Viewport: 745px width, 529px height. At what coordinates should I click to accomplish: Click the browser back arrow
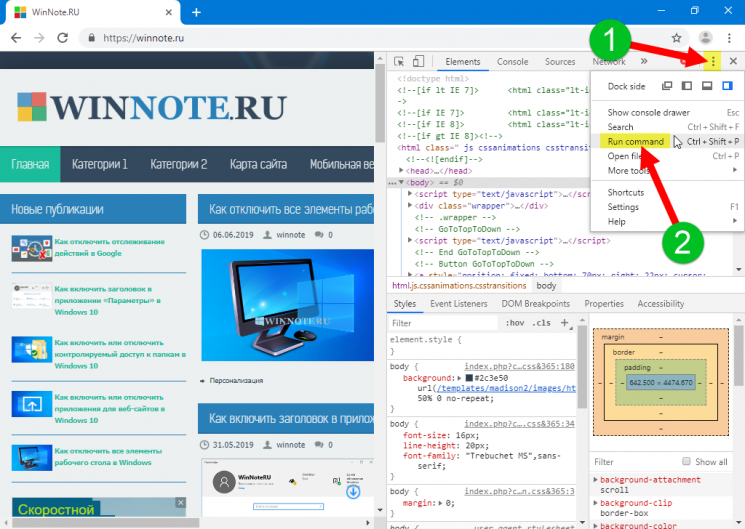16,38
